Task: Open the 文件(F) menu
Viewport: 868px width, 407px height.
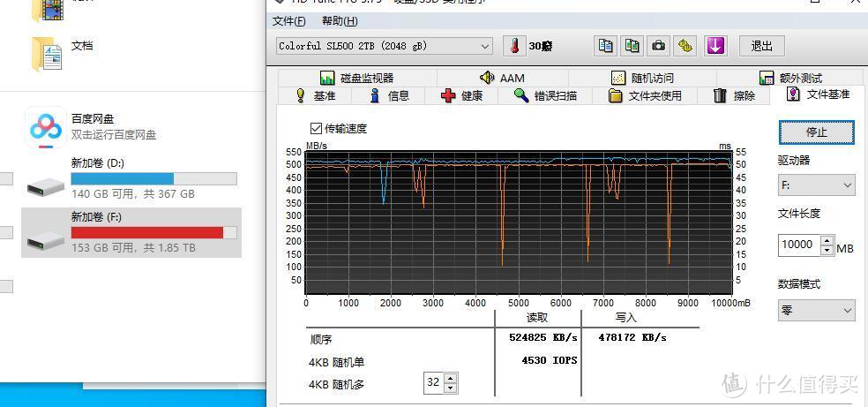Action: click(289, 21)
